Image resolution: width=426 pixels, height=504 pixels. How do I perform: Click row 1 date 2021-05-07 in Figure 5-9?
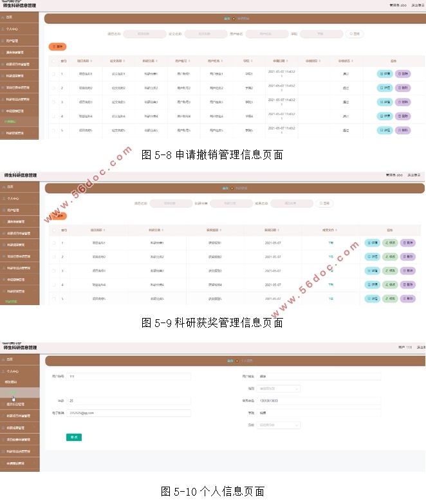pyautogui.click(x=273, y=243)
